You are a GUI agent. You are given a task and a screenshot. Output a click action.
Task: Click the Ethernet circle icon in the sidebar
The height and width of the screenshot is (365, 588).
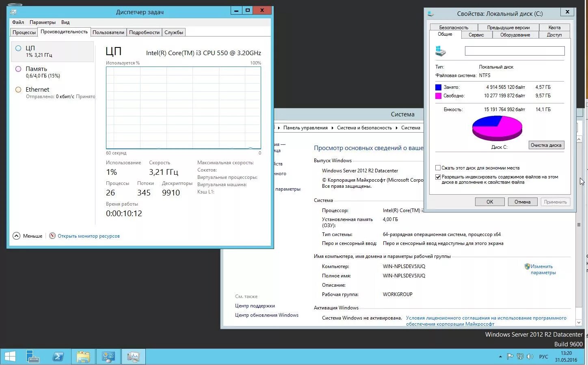(x=18, y=90)
